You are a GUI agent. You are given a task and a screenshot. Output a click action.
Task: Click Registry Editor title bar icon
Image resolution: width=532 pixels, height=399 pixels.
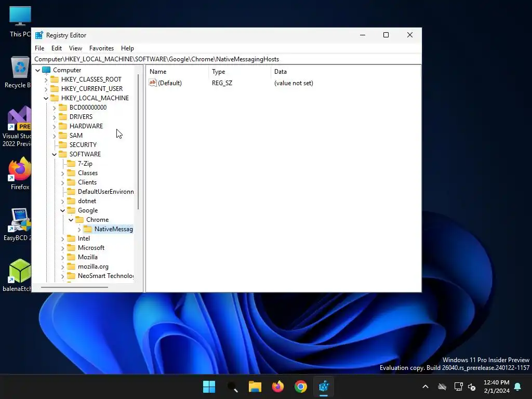[x=39, y=35]
